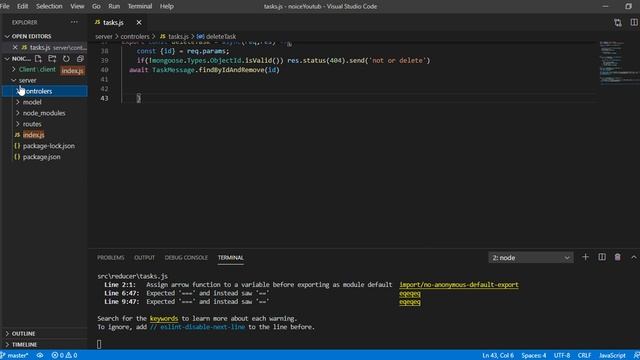Click controlers breadcrumb segment
Image resolution: width=640 pixels, height=360 pixels.
[135, 36]
